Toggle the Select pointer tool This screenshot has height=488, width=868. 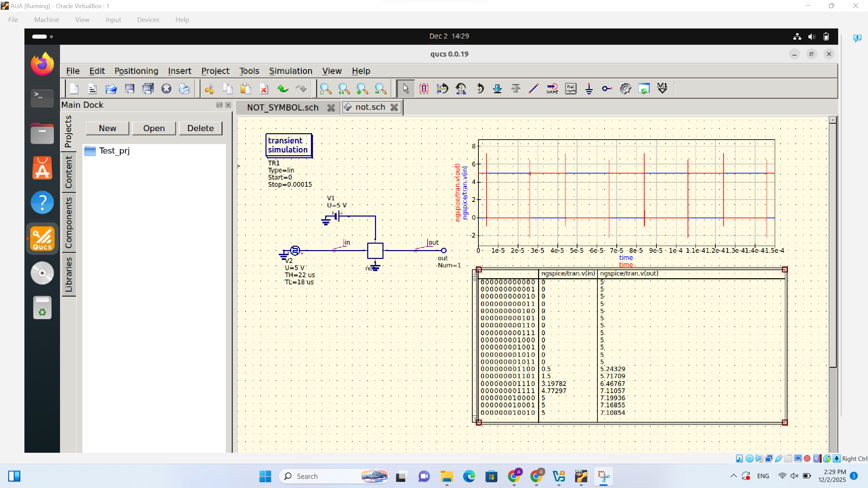406,89
